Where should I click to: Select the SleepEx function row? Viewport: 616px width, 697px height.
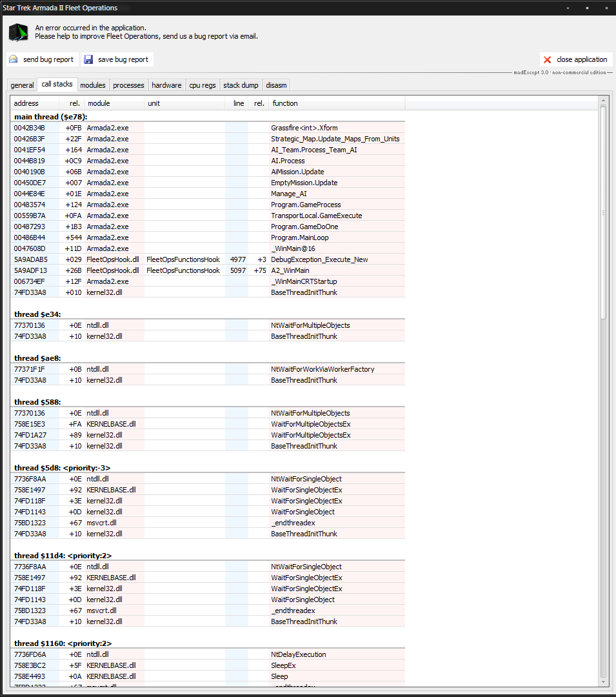click(x=208, y=665)
